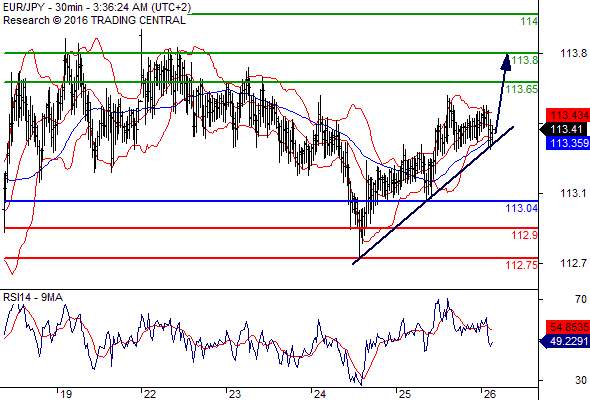Click the red 113.434 price tag

tap(568, 115)
